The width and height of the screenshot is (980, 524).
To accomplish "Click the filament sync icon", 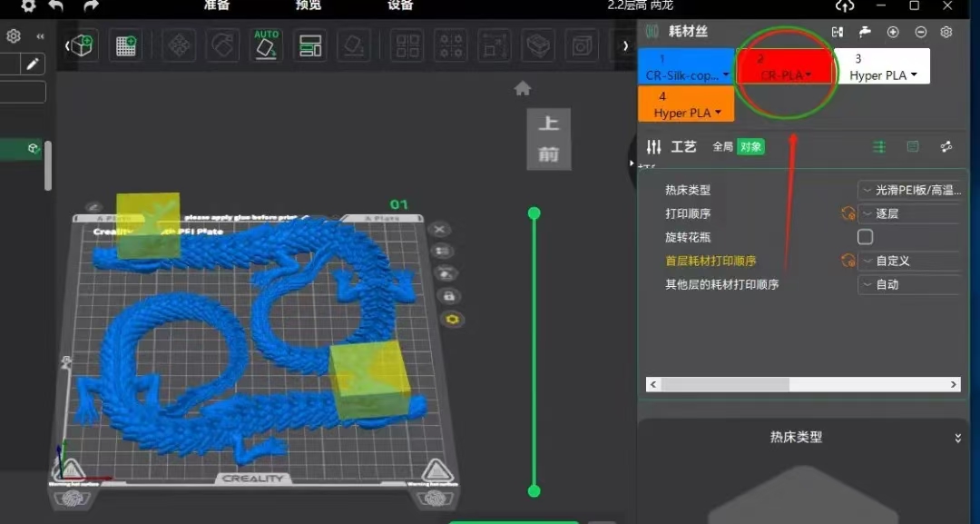I will (838, 32).
